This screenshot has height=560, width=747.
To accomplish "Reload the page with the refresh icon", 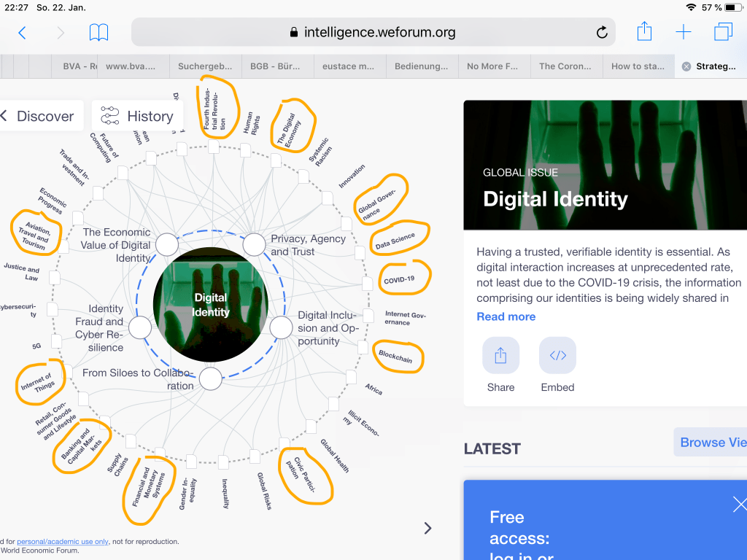I will click(x=602, y=32).
